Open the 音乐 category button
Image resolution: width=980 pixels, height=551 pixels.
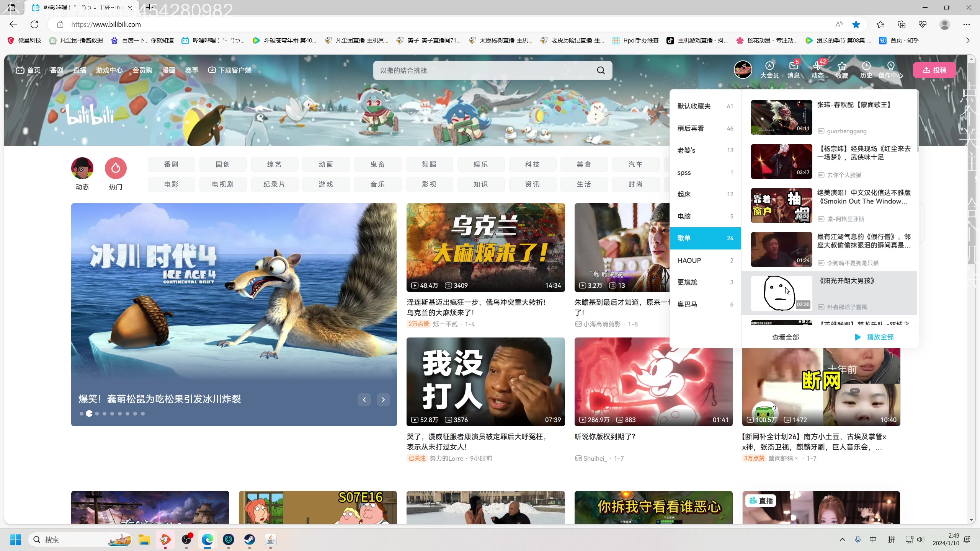coord(377,184)
